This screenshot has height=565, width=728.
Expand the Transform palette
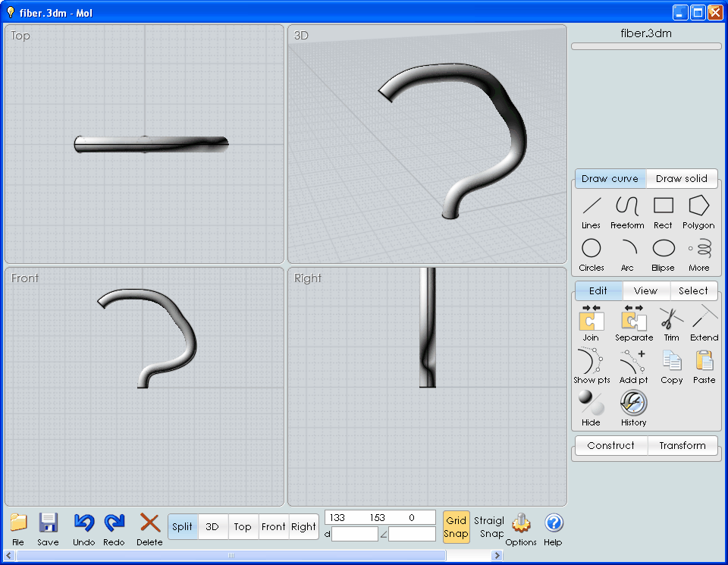pos(682,446)
